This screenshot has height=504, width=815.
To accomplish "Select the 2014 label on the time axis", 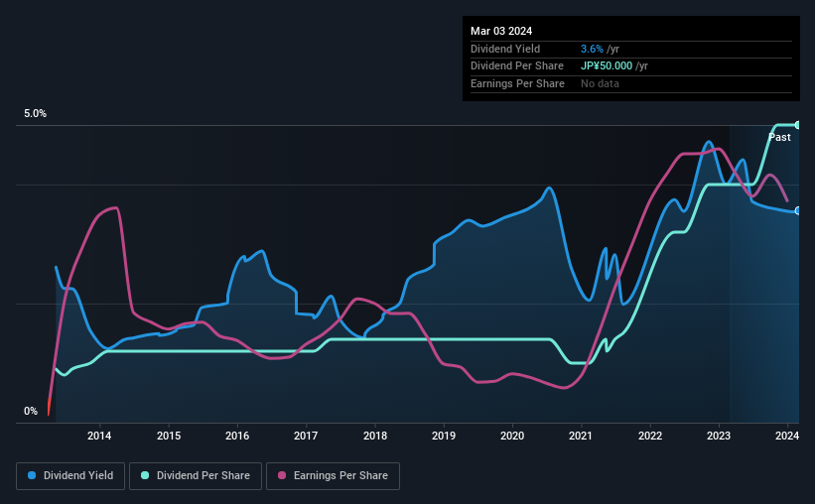I will pyautogui.click(x=99, y=436).
